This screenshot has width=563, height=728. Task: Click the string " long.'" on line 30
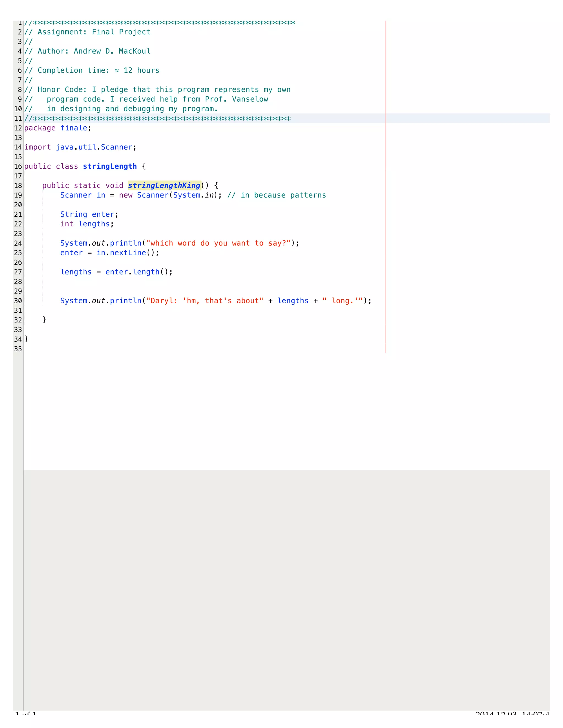(343, 301)
